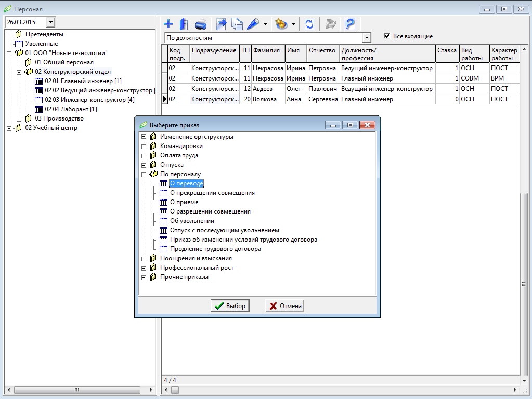The height and width of the screenshot is (399, 532).
Task: Click the table's horizontal scrollbar thumb
Action: pos(175,390)
